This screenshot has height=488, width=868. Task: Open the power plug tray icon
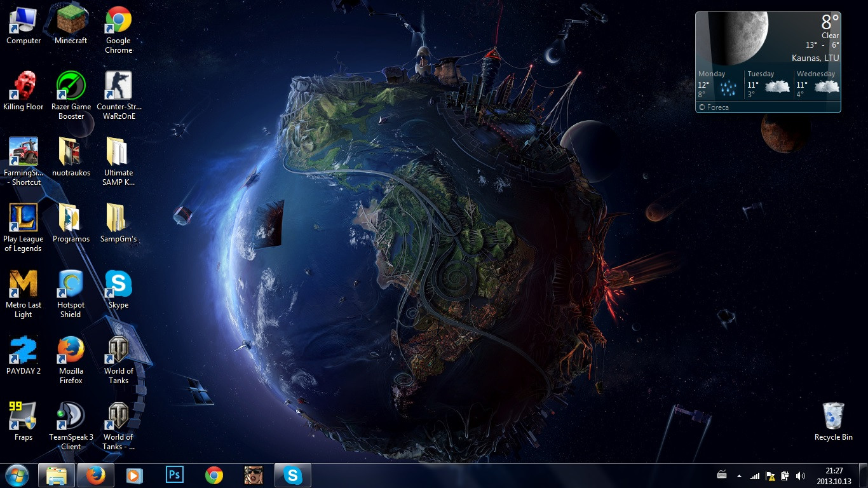785,476
